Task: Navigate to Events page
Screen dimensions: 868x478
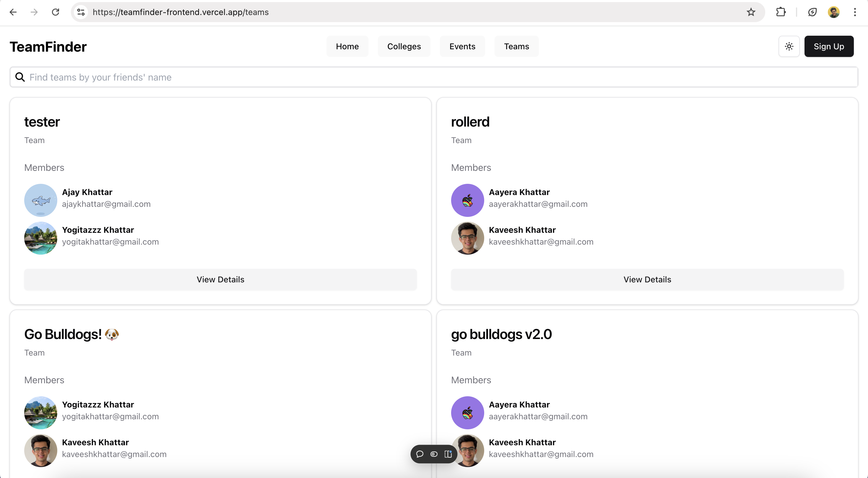Action: click(x=462, y=47)
